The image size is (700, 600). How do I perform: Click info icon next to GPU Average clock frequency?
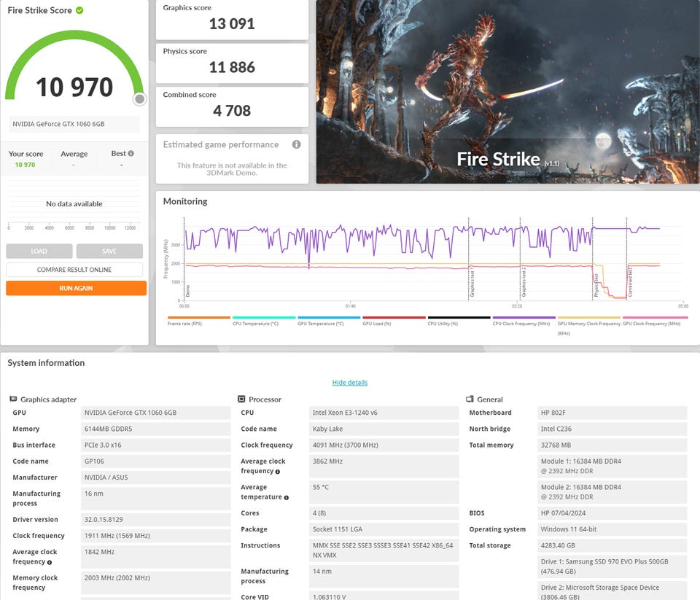pos(50,562)
